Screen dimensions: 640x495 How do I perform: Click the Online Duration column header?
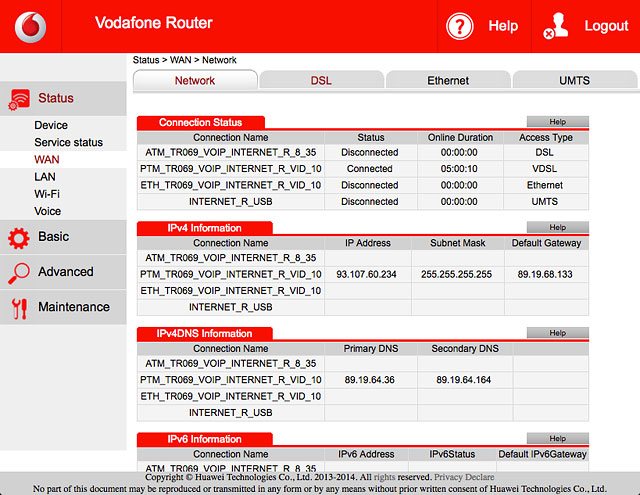point(460,138)
